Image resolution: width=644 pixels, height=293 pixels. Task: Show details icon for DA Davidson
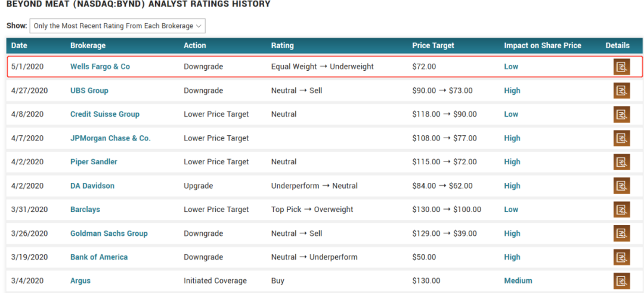(622, 186)
